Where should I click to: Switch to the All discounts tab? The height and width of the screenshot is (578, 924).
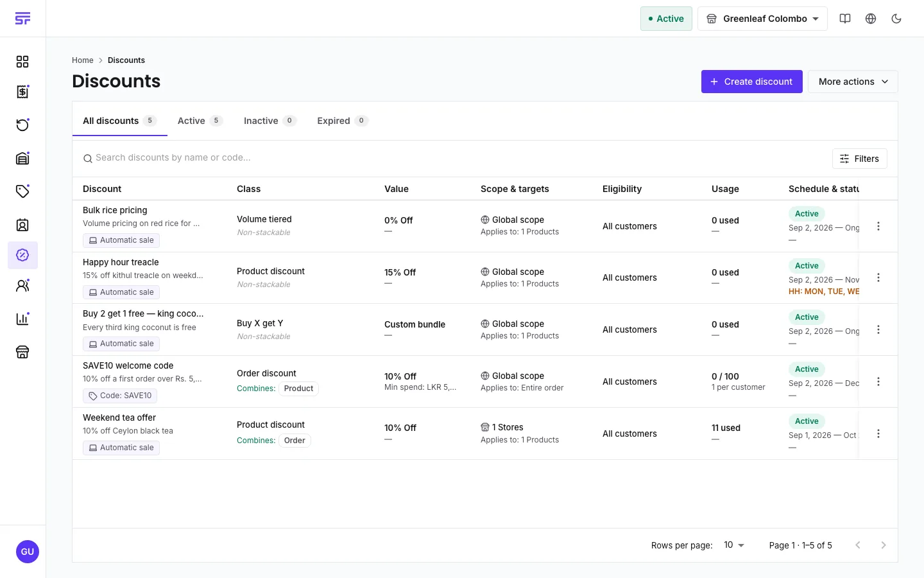(119, 121)
